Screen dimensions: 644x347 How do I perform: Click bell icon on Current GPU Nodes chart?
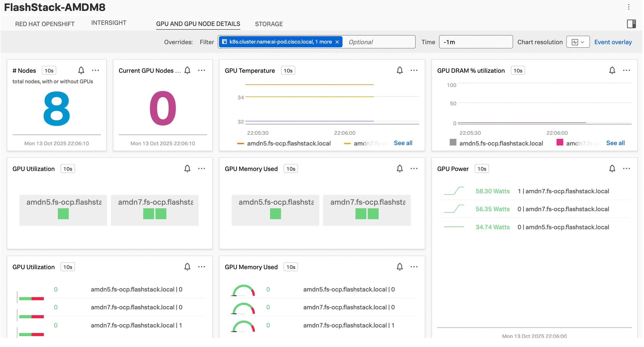point(187,70)
